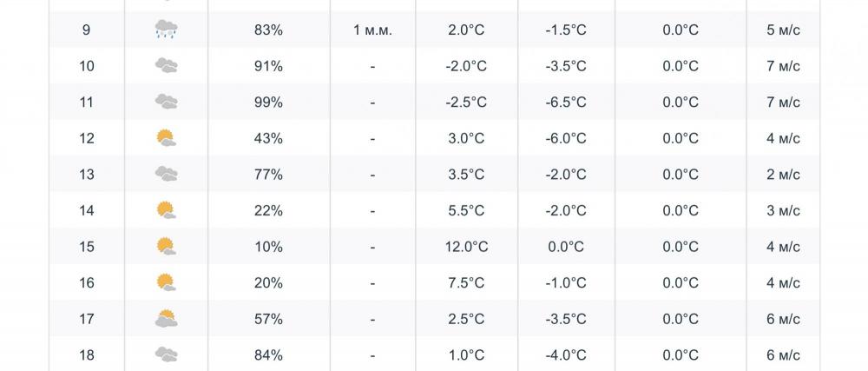Select the 2 м/с wind speed cell
Screen dimensions: 868x371
(783, 175)
